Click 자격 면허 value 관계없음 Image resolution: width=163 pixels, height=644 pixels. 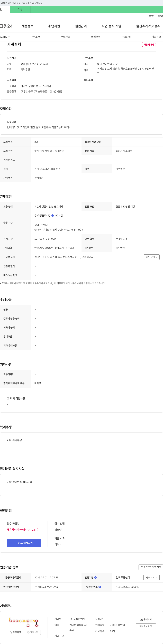[x=39, y=178]
